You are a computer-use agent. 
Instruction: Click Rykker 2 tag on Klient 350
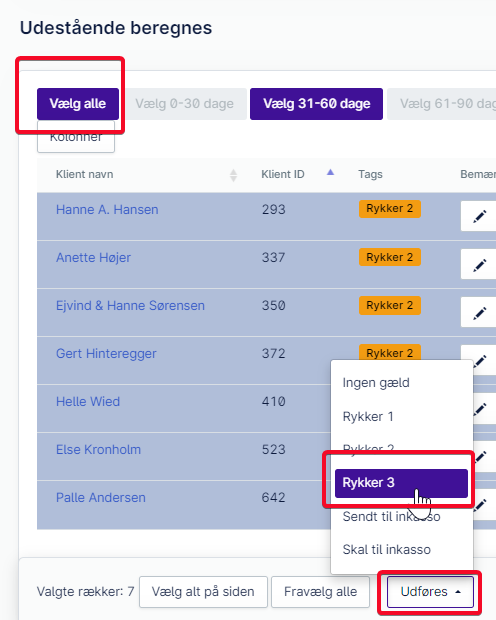[390, 306]
